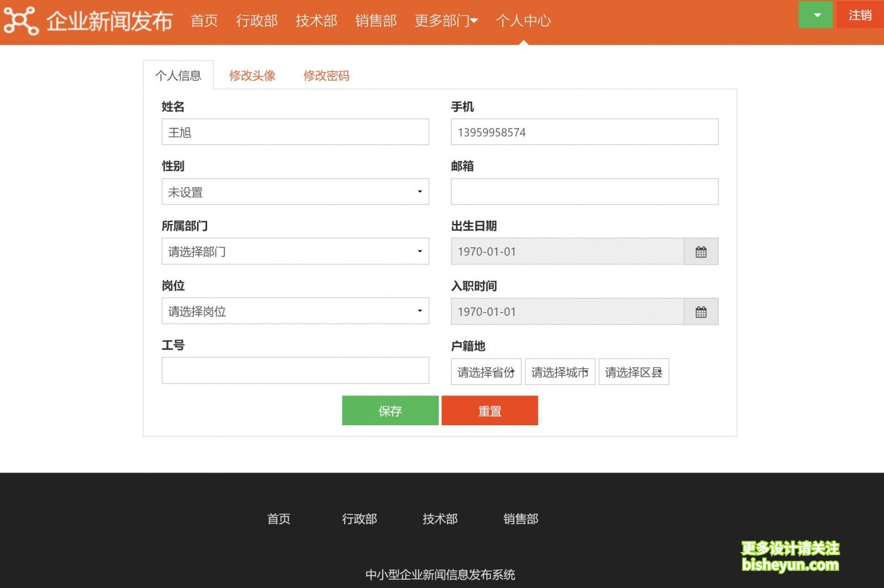884x588 pixels.
Task: Switch to the 修改密码 tab
Action: tap(326, 75)
